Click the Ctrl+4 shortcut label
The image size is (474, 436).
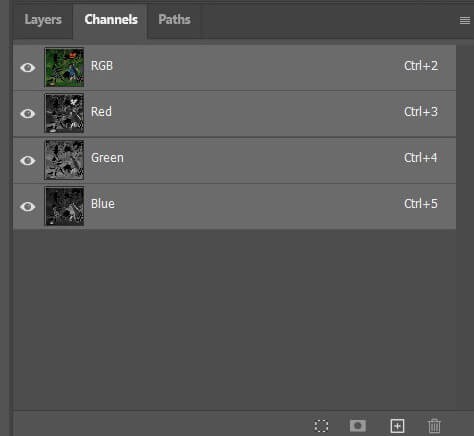coord(421,158)
